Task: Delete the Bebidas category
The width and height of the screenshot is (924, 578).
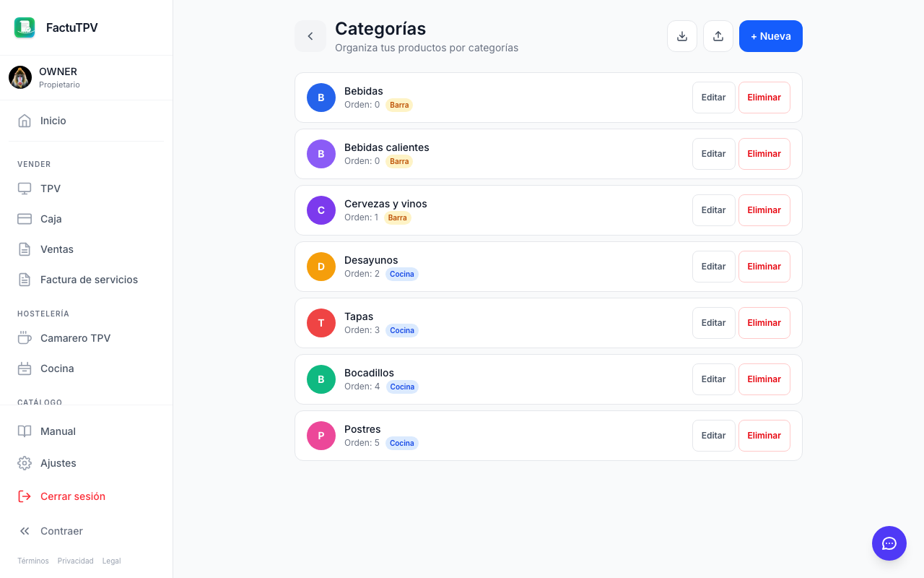Action: pyautogui.click(x=764, y=98)
